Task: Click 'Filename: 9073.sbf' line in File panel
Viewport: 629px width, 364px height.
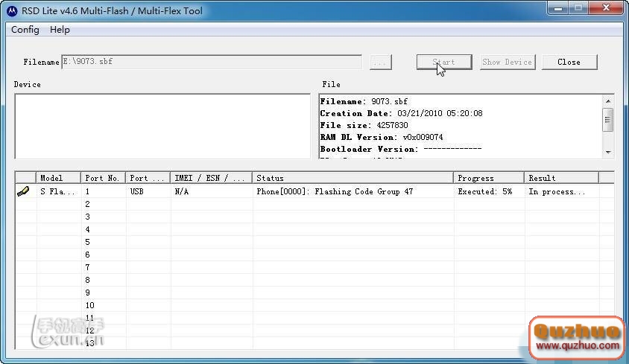Action: 364,101
